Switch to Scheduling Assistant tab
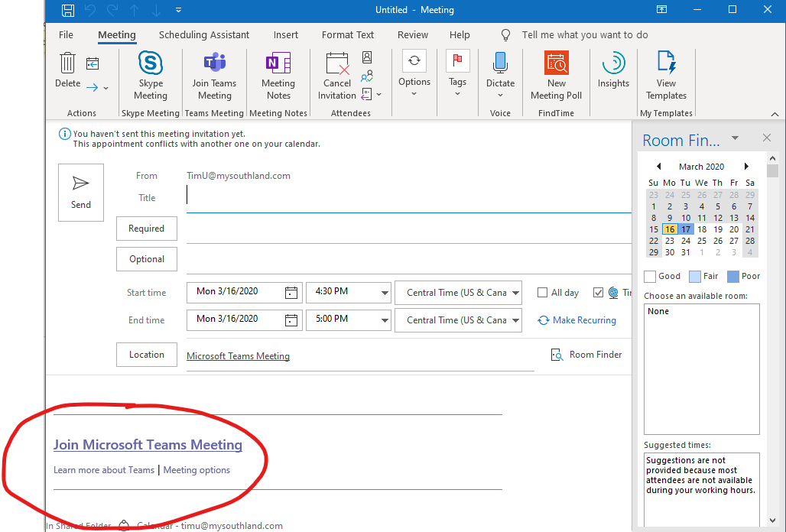Image resolution: width=786 pixels, height=532 pixels. tap(204, 34)
